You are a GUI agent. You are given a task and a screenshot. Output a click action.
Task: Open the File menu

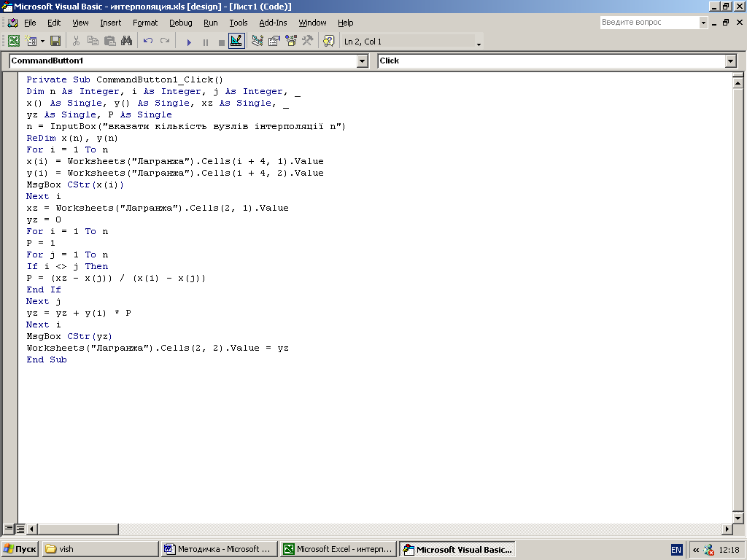pos(30,23)
